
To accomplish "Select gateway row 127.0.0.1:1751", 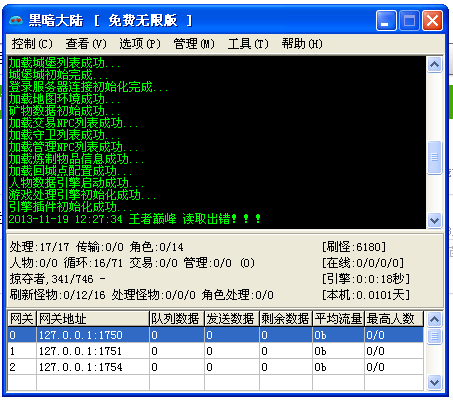I will pos(216,351).
